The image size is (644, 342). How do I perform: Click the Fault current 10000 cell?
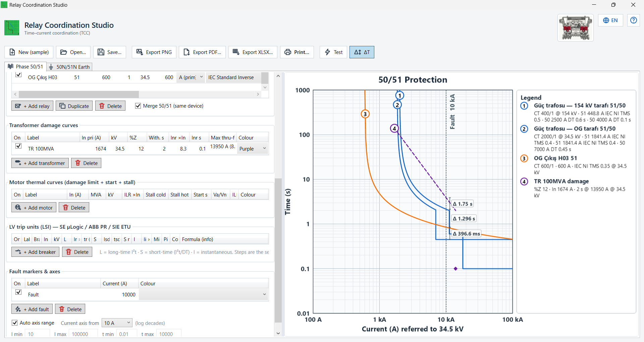pos(119,294)
